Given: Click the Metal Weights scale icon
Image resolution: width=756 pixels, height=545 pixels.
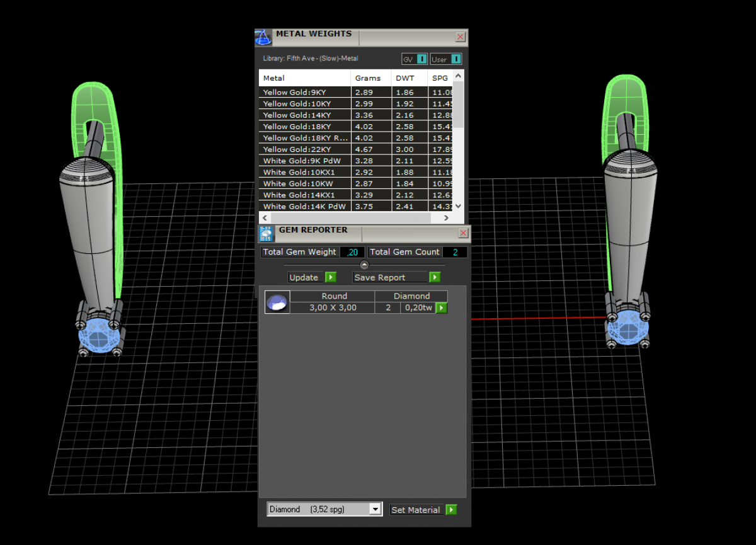Looking at the screenshot, I should 263,37.
